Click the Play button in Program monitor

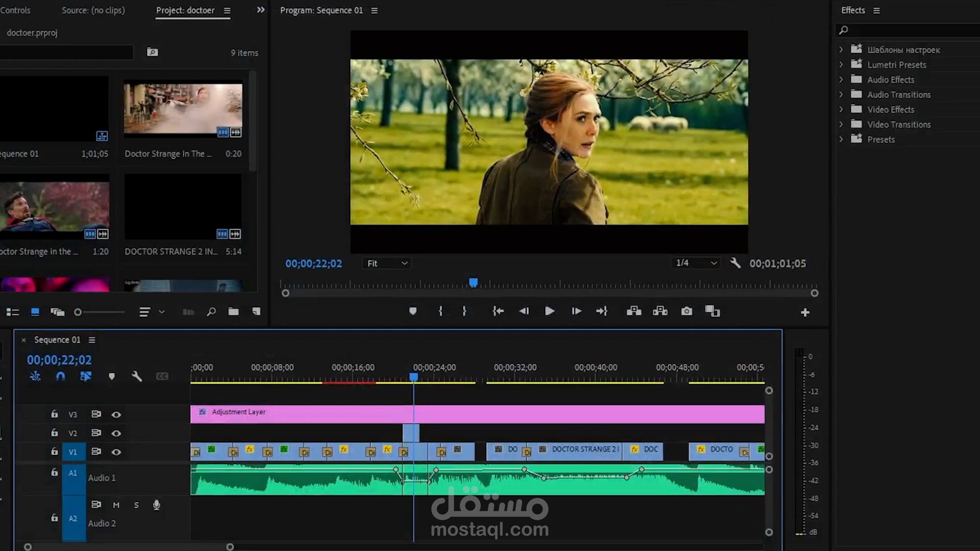point(550,311)
